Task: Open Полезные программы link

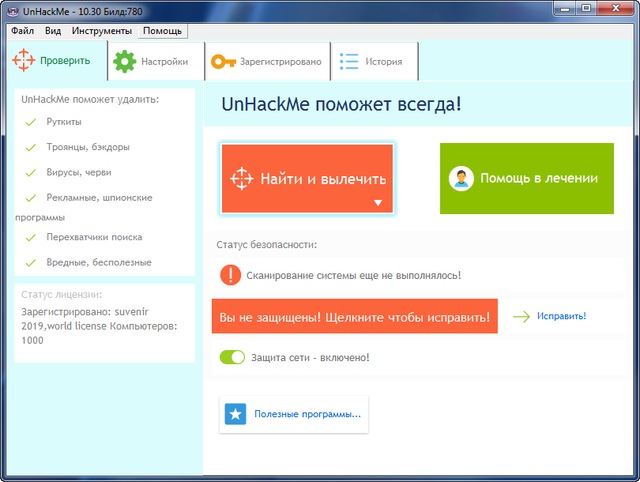Action: coord(307,414)
